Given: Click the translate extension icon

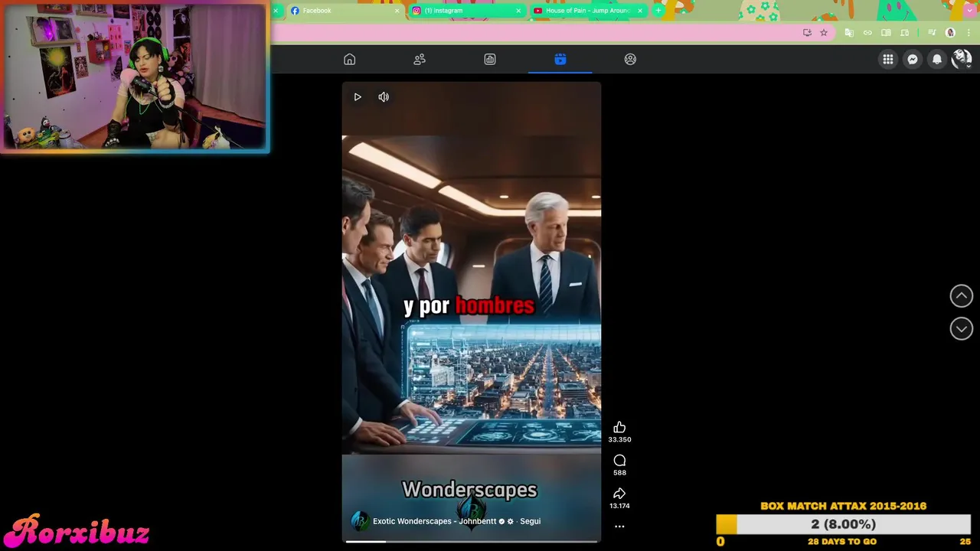Looking at the screenshot, I should [849, 33].
